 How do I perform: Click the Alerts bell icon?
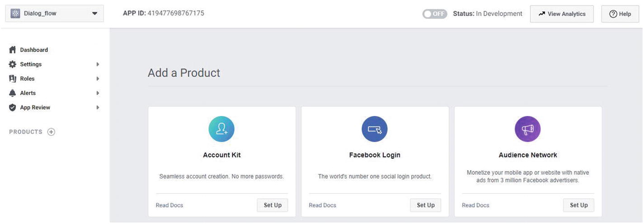13,93
